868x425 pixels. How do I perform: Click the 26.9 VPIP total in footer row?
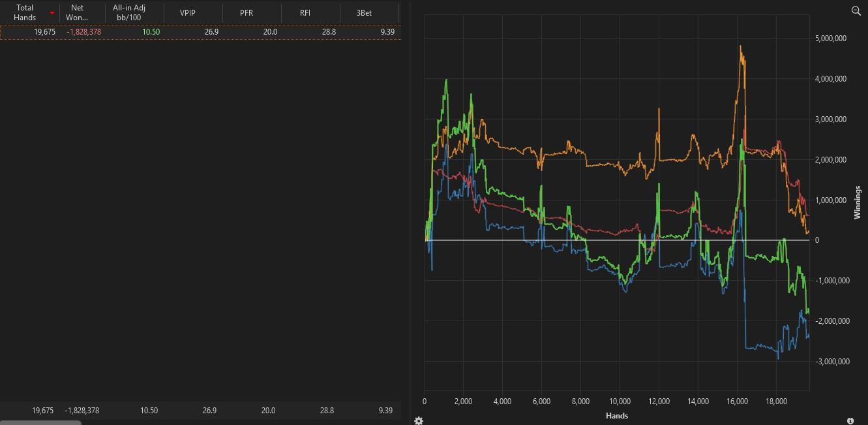coord(209,411)
